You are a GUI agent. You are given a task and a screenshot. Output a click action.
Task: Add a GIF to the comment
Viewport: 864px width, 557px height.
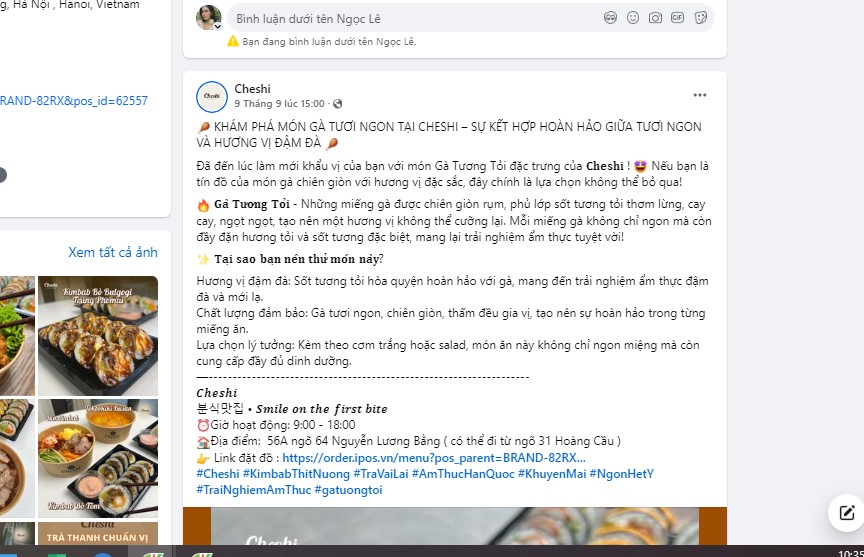coord(677,18)
